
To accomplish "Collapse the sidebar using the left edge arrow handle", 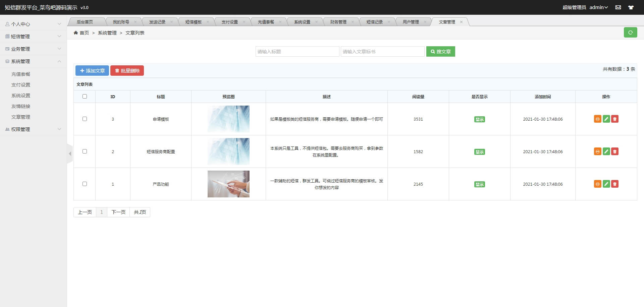I will 70,153.
